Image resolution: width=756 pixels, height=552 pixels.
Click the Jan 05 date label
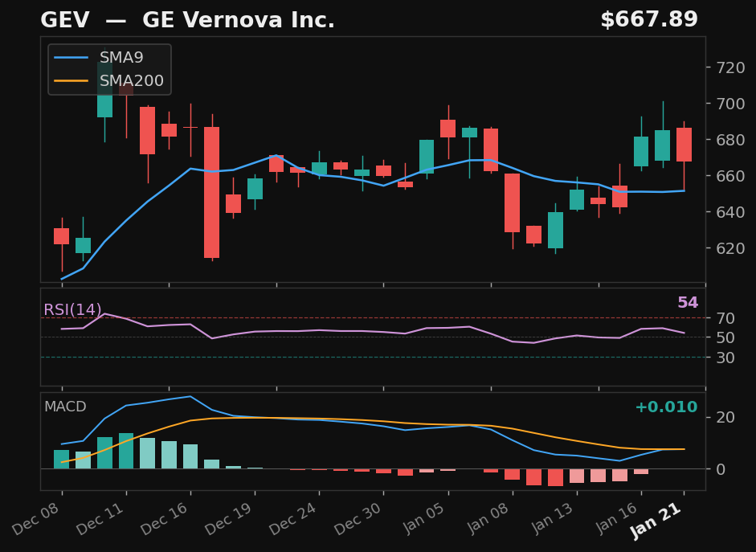(424, 518)
